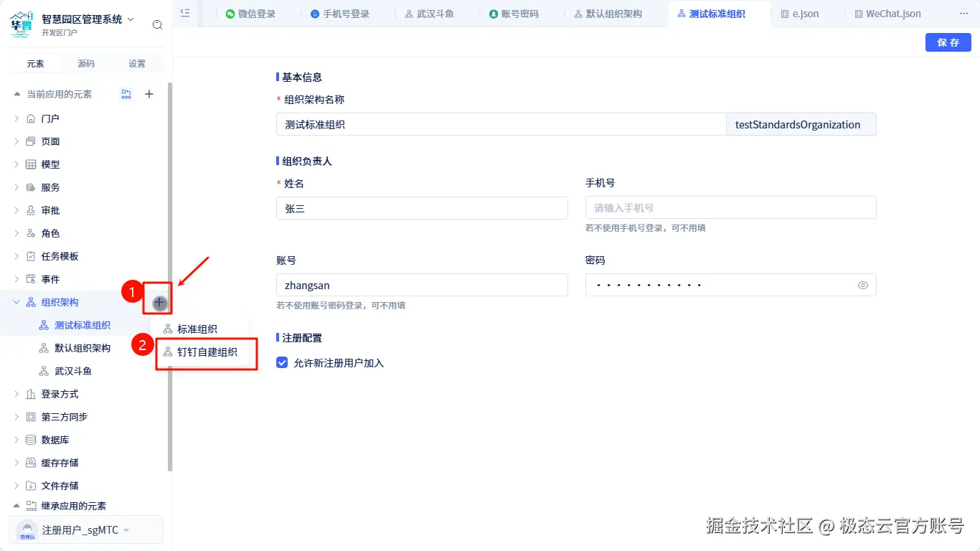Click the more tabs ellipsis icon

pyautogui.click(x=963, y=14)
